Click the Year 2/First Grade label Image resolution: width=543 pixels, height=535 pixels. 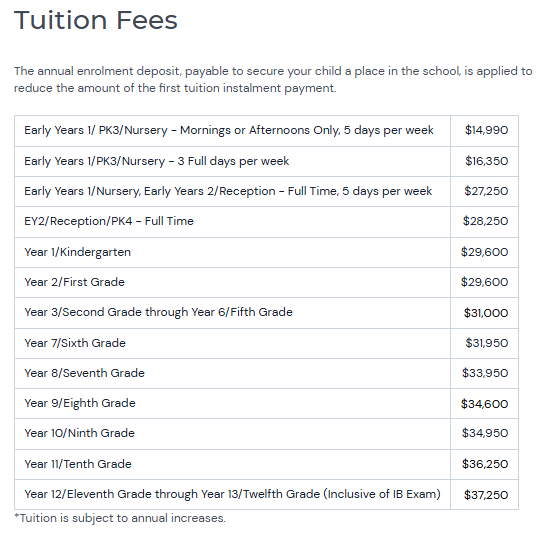pyautogui.click(x=74, y=282)
